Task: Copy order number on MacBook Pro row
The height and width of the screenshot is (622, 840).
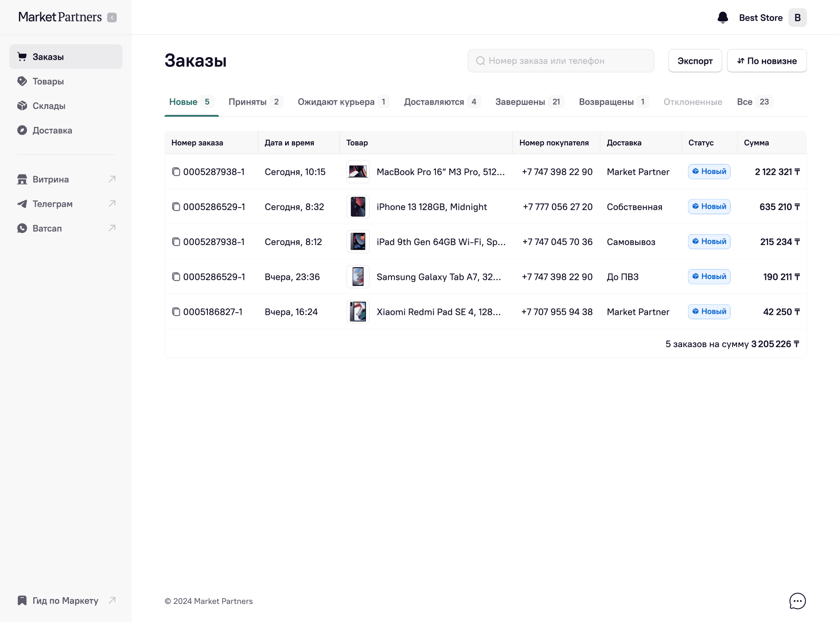Action: [x=176, y=171]
